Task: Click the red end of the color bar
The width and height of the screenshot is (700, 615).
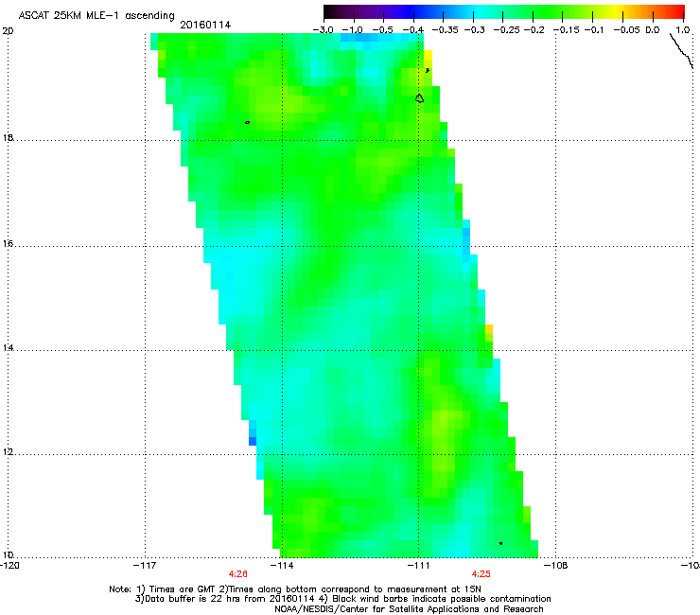Action: point(678,11)
